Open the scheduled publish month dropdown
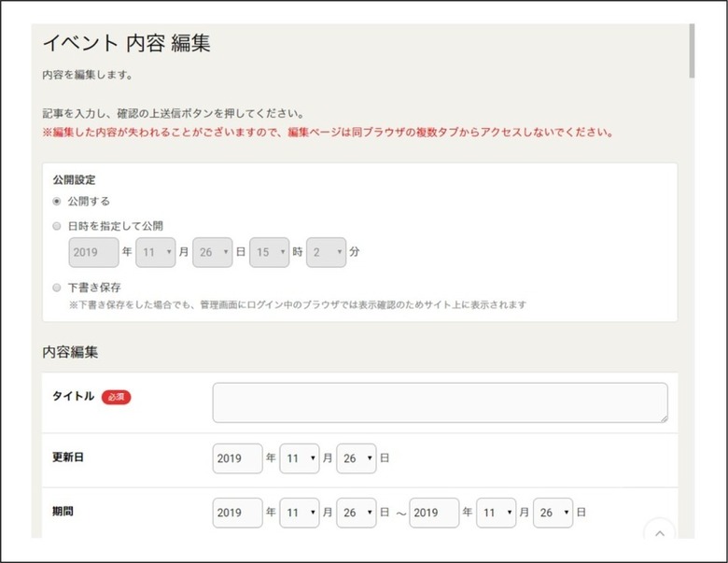728x563 pixels. tap(156, 252)
